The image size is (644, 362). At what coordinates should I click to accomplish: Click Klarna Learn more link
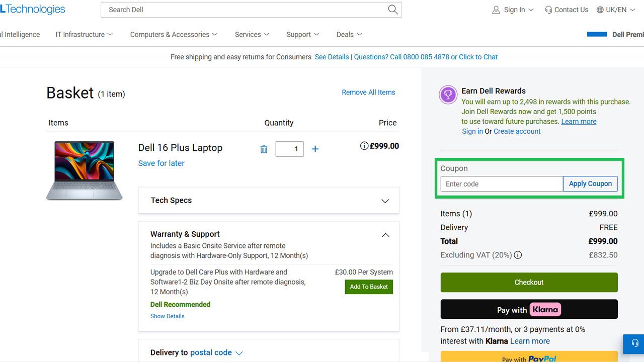(x=530, y=341)
